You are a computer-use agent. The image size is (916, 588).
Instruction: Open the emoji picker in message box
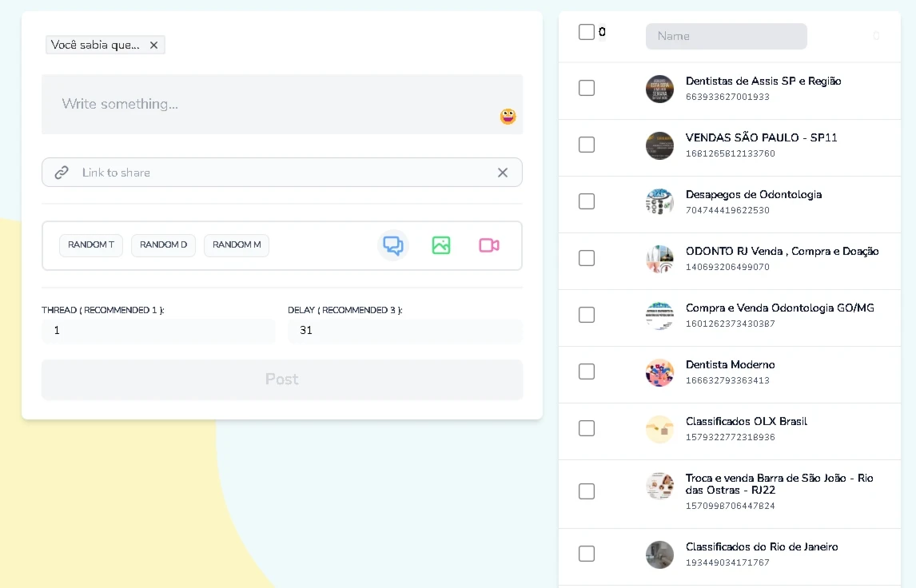(508, 117)
